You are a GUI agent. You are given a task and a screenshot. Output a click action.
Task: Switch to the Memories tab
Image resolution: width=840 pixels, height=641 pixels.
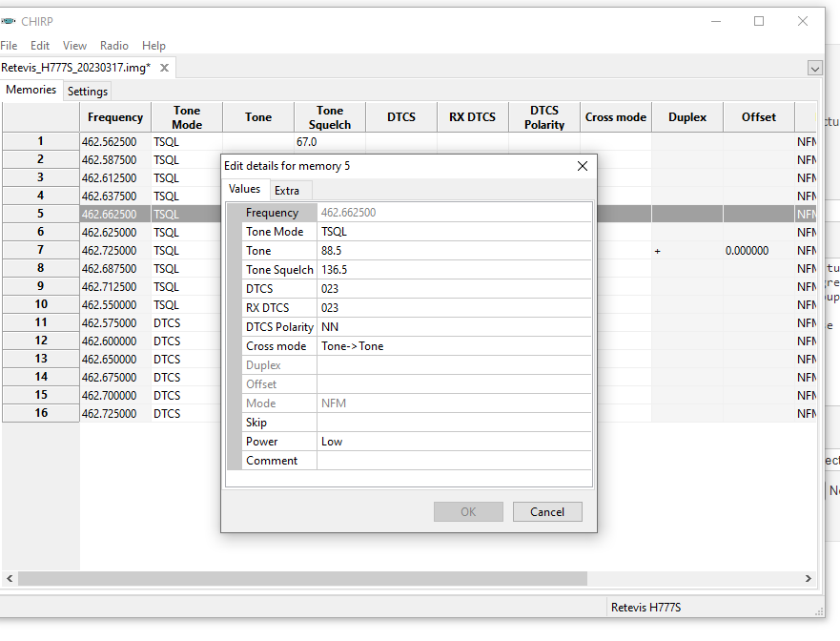(x=31, y=90)
